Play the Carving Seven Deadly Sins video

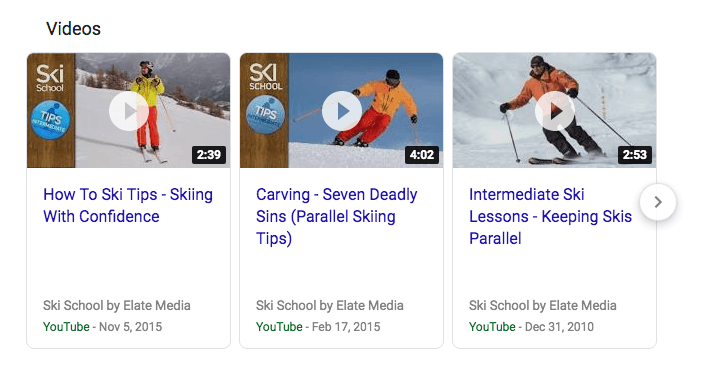point(342,111)
